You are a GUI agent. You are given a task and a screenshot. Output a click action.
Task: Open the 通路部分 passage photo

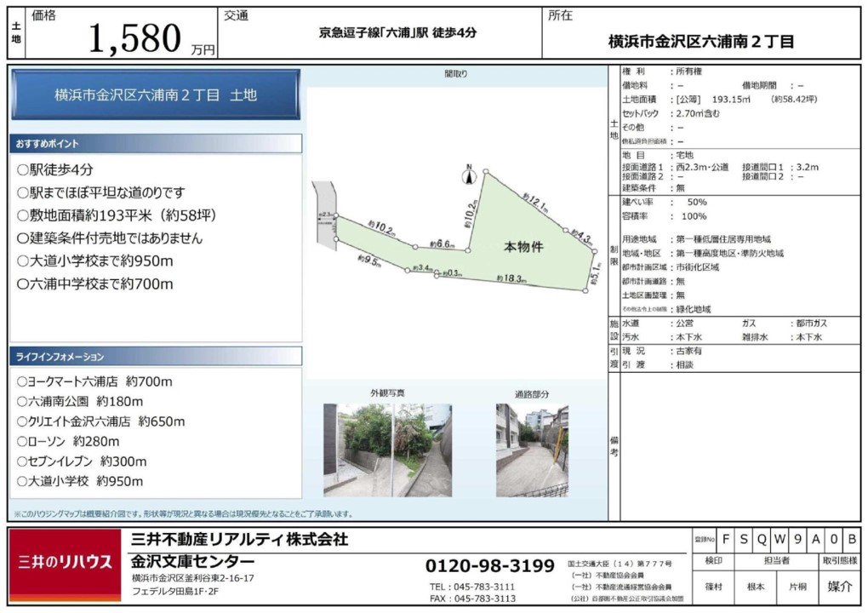click(x=531, y=450)
